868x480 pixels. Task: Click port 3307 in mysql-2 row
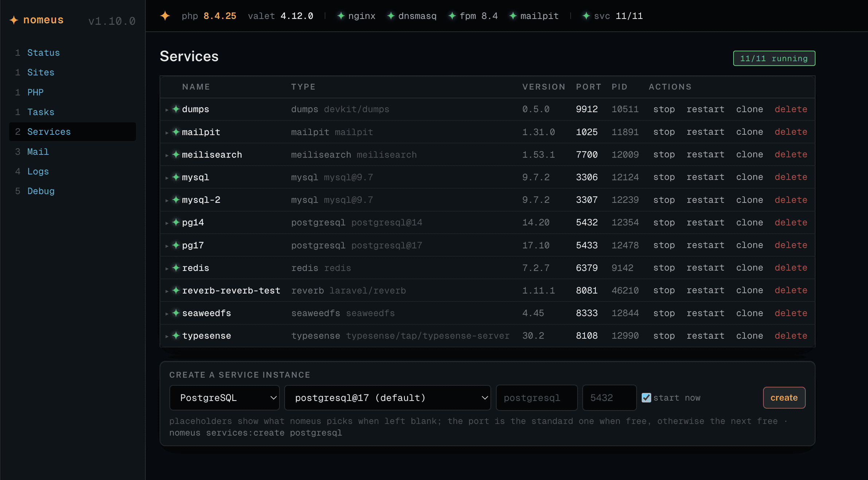pyautogui.click(x=587, y=200)
